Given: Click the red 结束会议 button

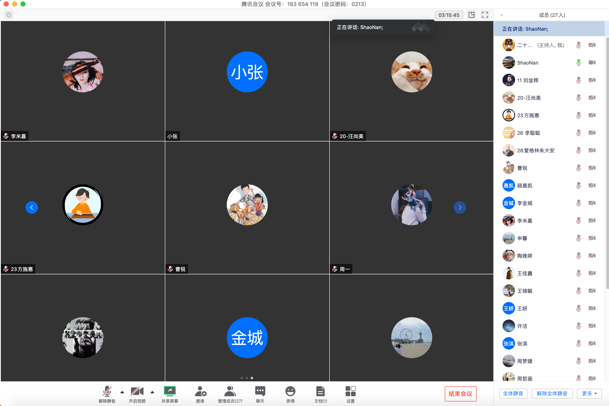Looking at the screenshot, I should 460,394.
